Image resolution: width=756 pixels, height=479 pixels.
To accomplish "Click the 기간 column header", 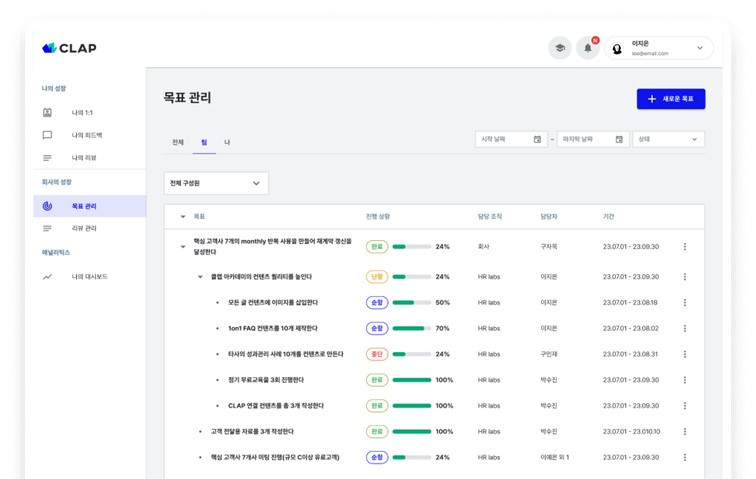I will [608, 217].
